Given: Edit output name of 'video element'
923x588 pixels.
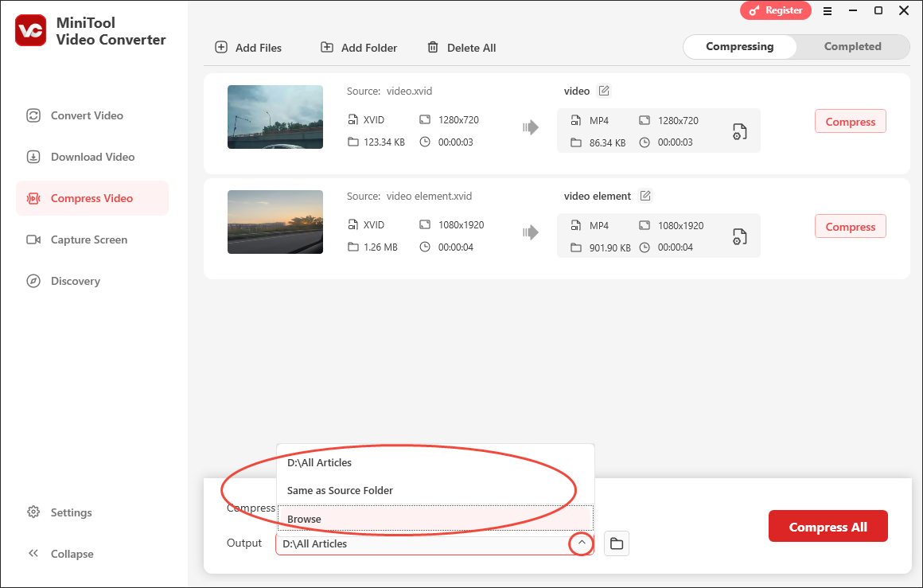Looking at the screenshot, I should (645, 196).
